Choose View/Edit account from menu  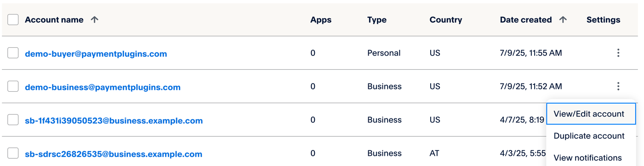(591, 114)
